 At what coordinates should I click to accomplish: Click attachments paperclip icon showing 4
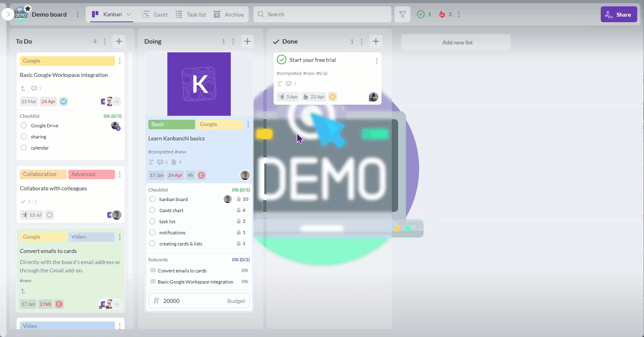pos(174,162)
